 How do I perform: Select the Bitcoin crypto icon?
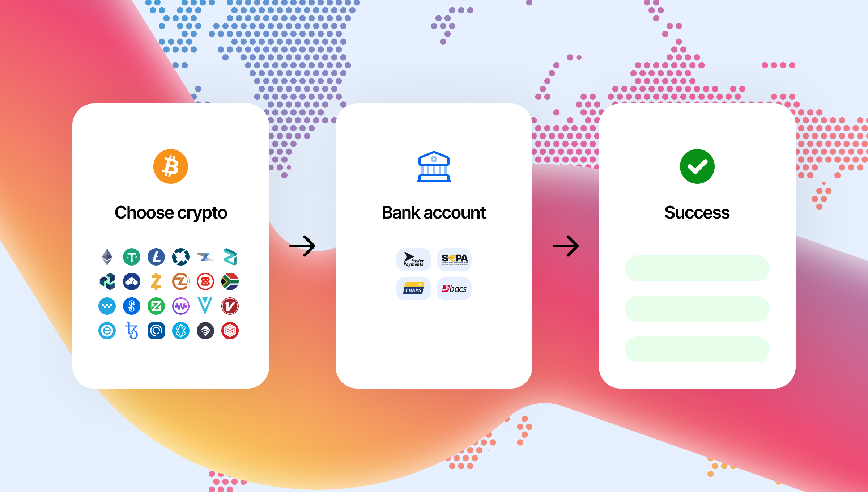(172, 166)
